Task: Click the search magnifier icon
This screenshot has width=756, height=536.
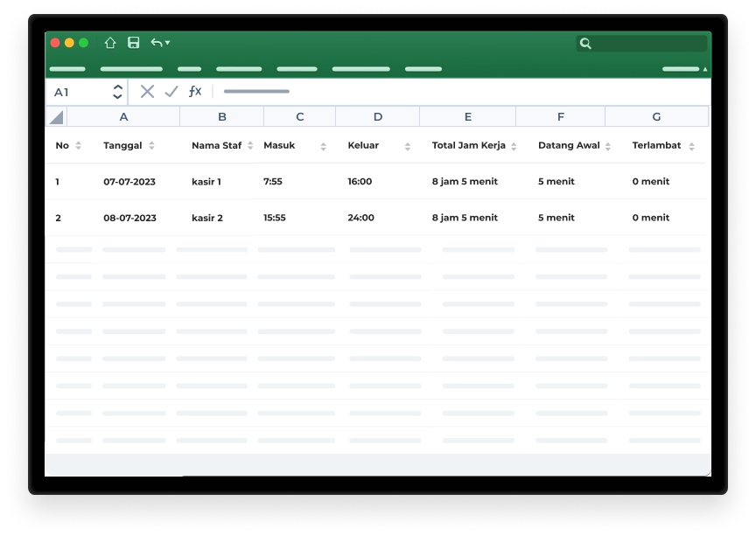Action: (x=585, y=43)
